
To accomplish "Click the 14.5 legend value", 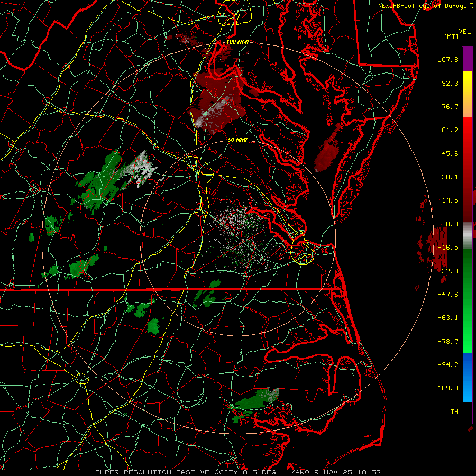I will (450, 200).
